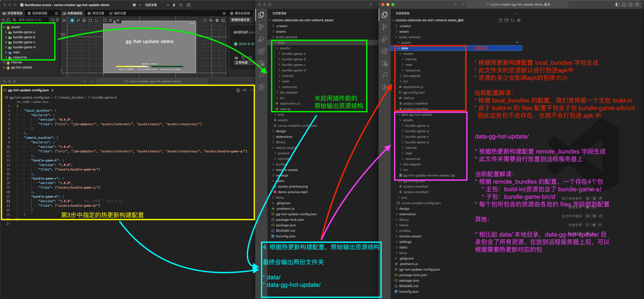
Task: Open the 当前场景 dropdown in the toolbar
Action: pyautogui.click(x=156, y=5)
